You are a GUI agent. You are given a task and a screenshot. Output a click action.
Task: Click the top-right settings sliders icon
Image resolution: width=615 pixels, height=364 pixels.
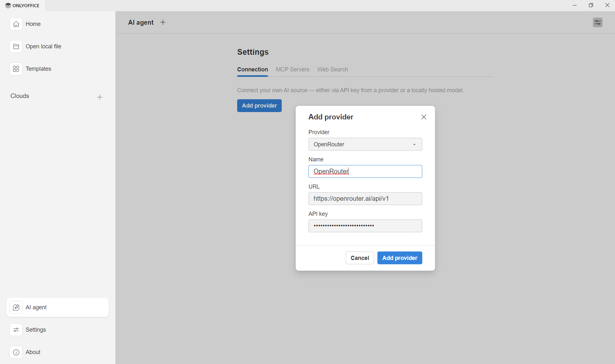click(597, 22)
